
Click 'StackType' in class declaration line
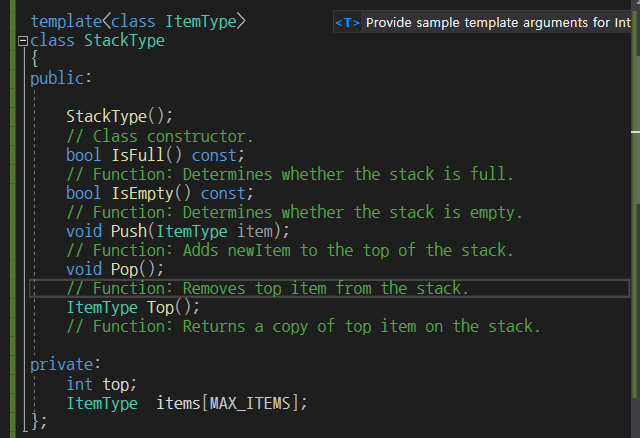124,41
